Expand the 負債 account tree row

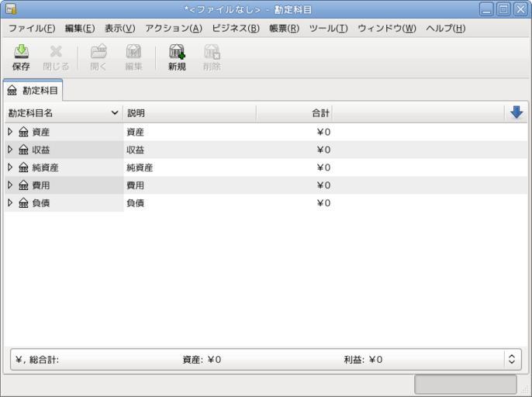(10, 202)
